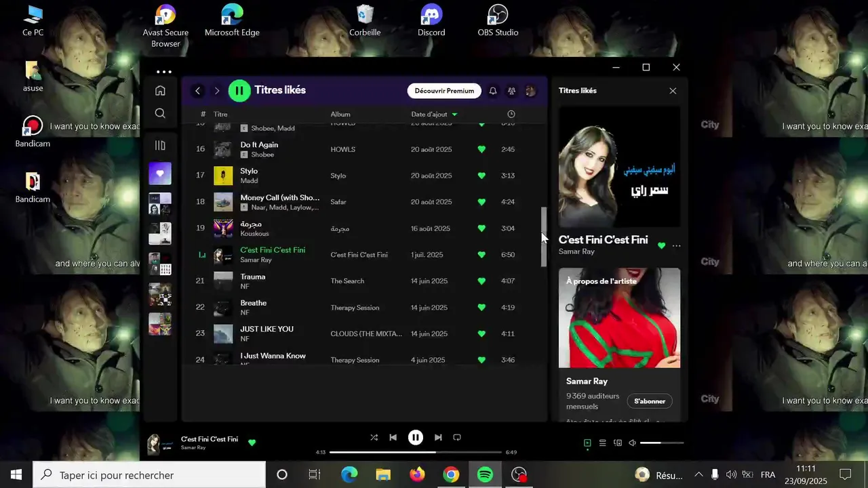Image resolution: width=868 pixels, height=488 pixels.
Task: Unlike the song Trauma
Action: [x=481, y=281]
